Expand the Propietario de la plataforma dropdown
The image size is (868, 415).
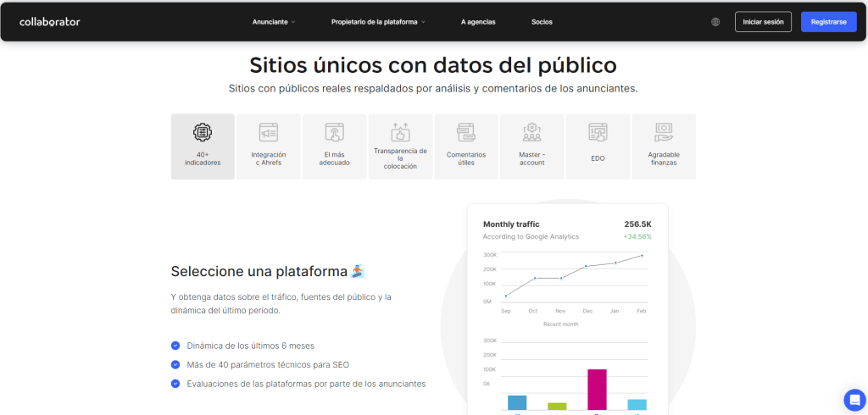click(x=378, y=22)
